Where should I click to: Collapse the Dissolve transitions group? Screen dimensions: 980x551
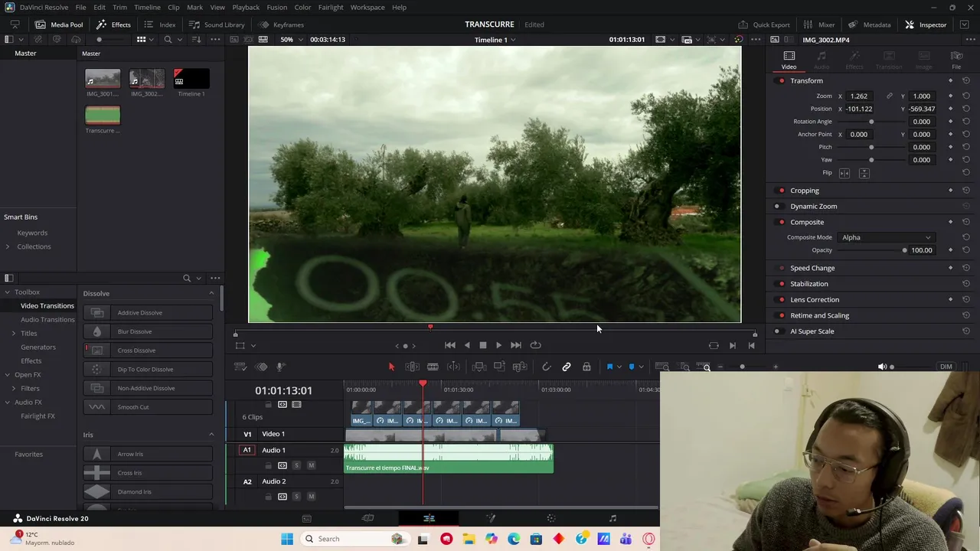tap(211, 293)
